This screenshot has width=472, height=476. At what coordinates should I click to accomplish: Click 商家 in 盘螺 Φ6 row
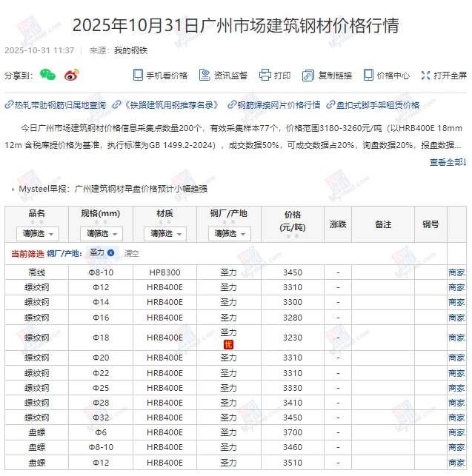point(456,432)
